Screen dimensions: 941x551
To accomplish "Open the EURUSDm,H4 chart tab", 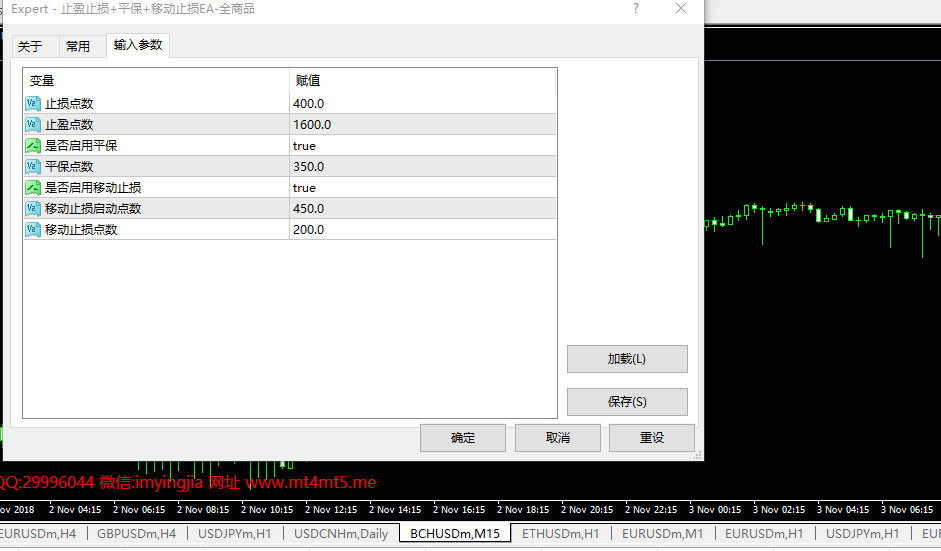I will click(x=38, y=534).
